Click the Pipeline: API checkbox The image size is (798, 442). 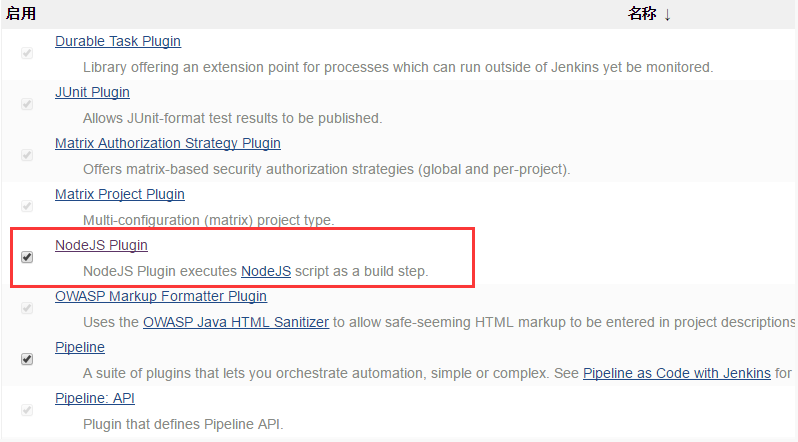(27, 410)
